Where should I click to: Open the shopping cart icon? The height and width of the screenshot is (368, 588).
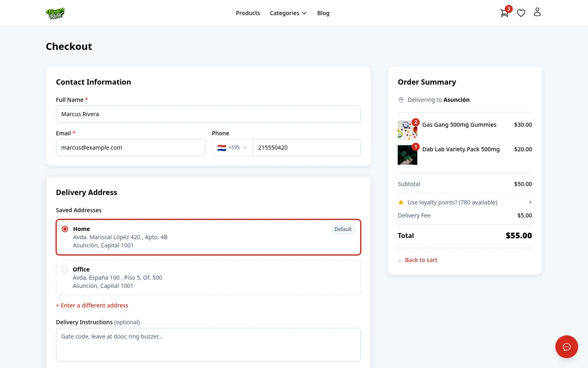(x=504, y=13)
